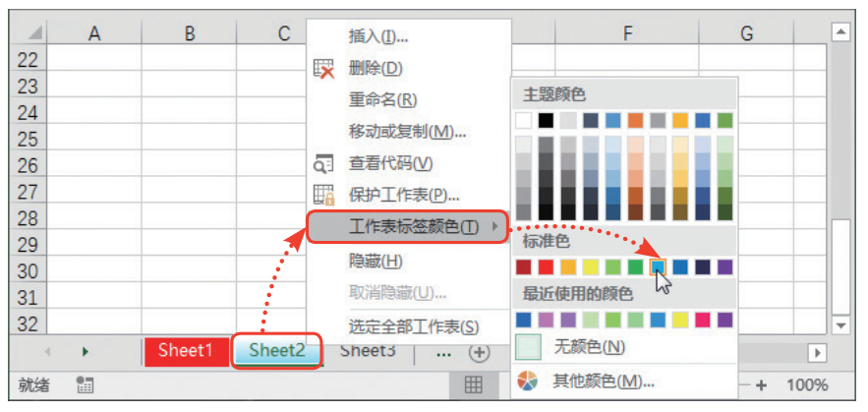The height and width of the screenshot is (412, 868).
Task: Click vertical scrollbar up arrow
Action: (x=840, y=32)
